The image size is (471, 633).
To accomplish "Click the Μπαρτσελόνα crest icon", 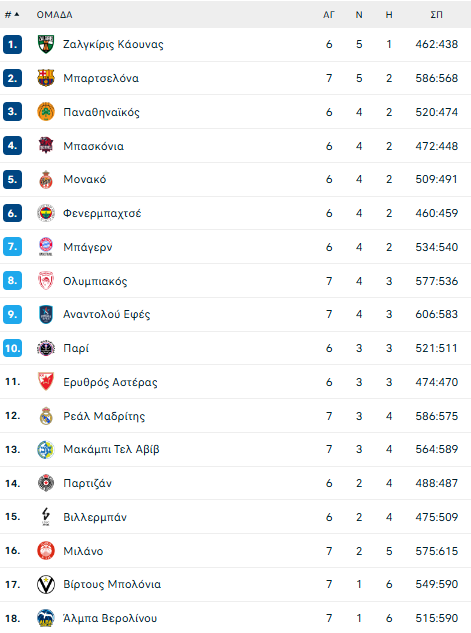I will coord(46,78).
